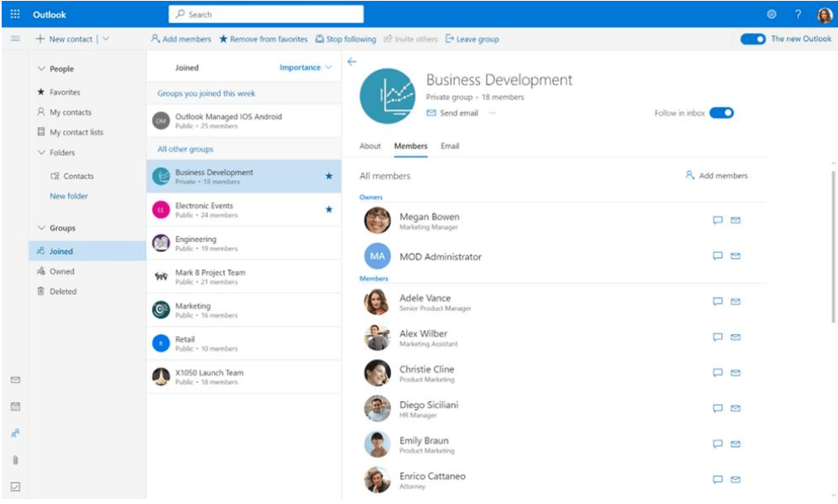Click Stop following in the toolbar
The height and width of the screenshot is (504, 838).
pyautogui.click(x=346, y=39)
